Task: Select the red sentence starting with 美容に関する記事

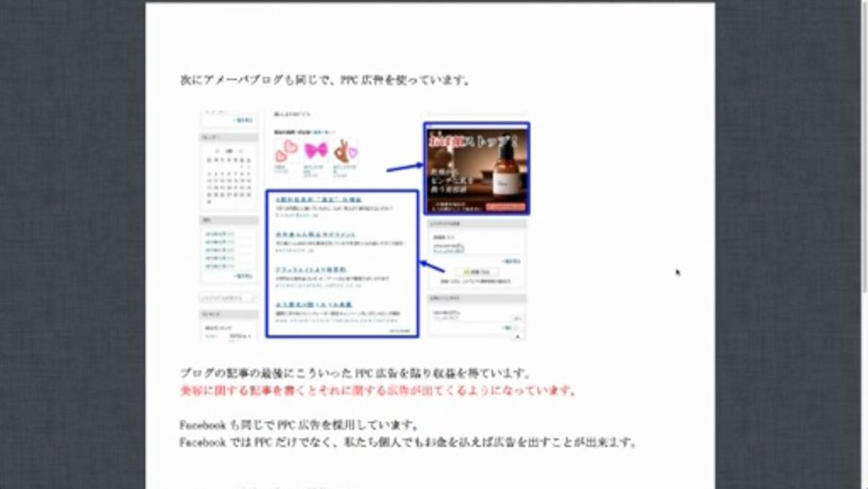Action: [378, 391]
